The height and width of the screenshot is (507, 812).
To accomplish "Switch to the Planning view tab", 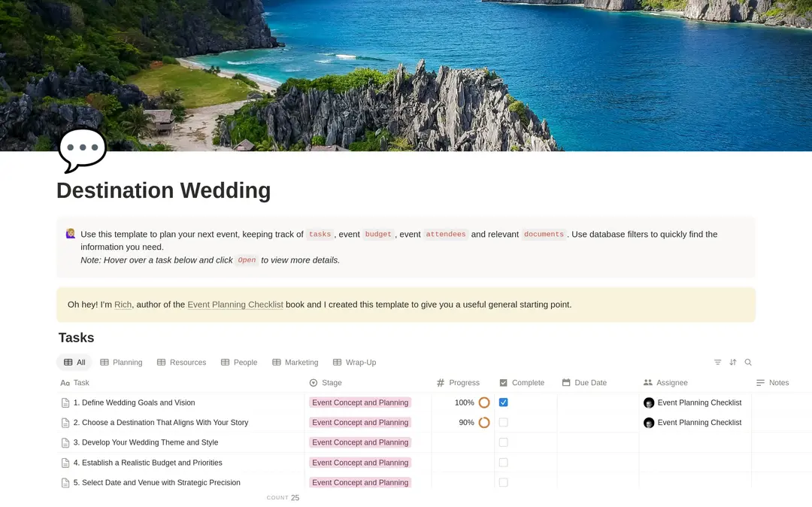I will click(x=121, y=363).
